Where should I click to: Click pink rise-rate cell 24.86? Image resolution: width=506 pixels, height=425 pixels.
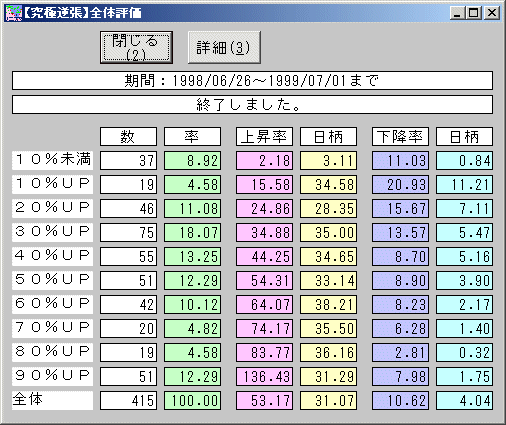pyautogui.click(x=264, y=208)
